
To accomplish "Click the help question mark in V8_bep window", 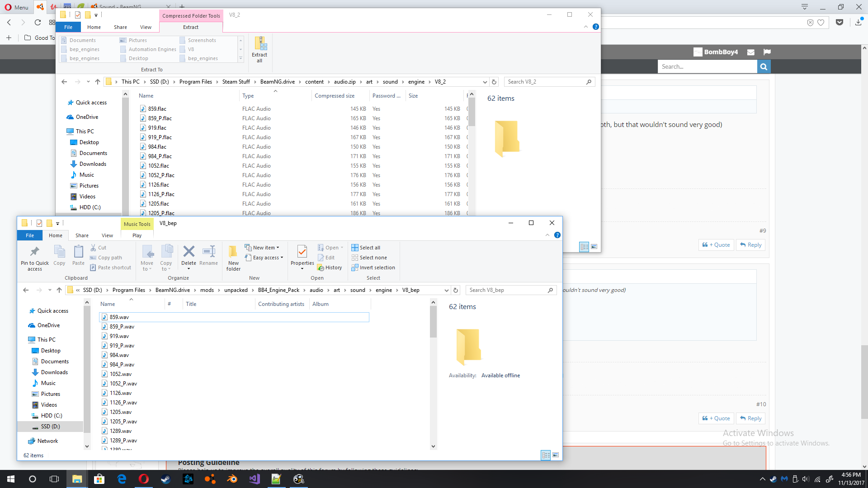I will pos(557,235).
